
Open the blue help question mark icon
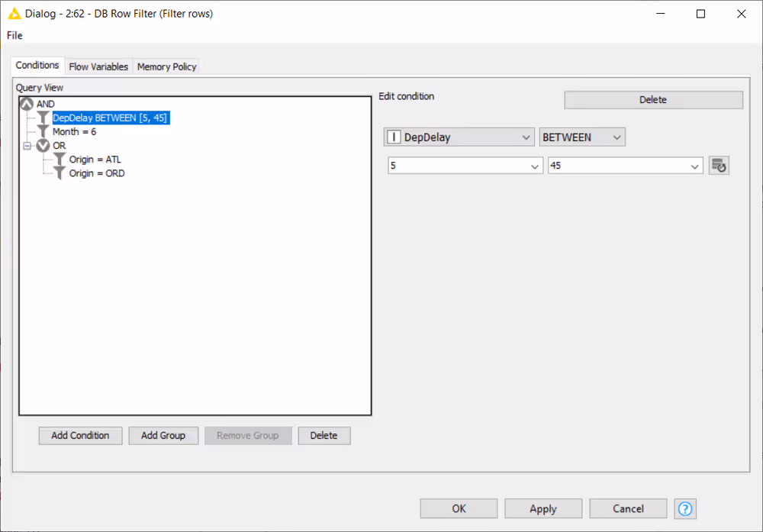coord(684,509)
